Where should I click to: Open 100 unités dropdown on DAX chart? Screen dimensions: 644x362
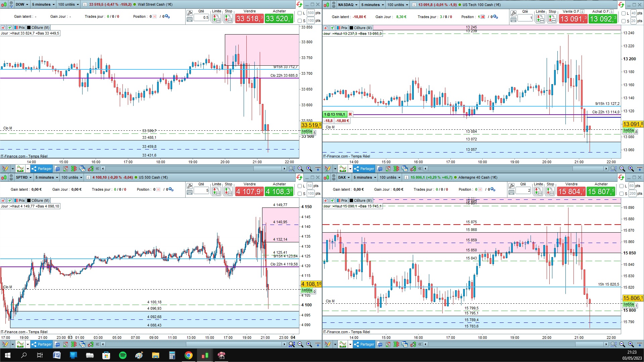click(390, 177)
